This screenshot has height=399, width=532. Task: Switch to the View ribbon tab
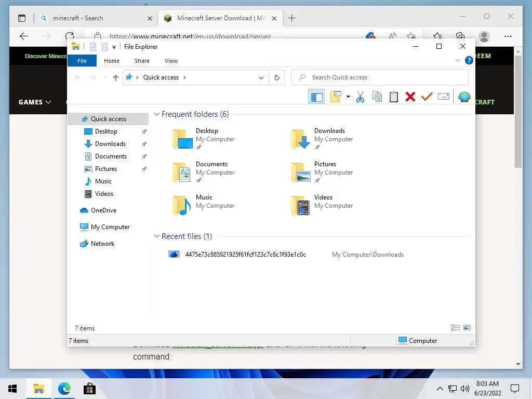[x=171, y=61]
